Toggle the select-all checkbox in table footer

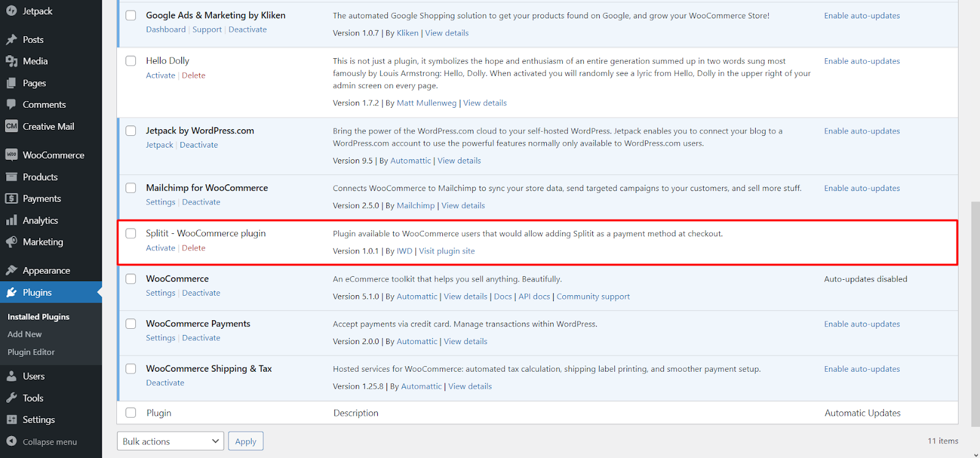pyautogui.click(x=131, y=413)
